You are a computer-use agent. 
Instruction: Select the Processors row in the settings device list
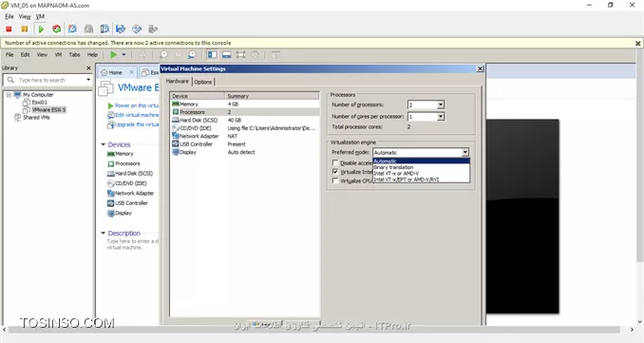pyautogui.click(x=245, y=112)
